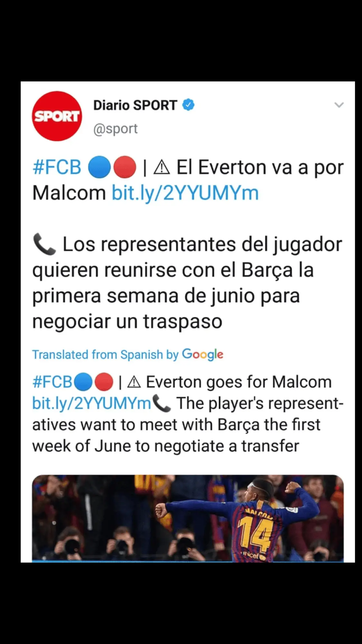Click 'negociar un traspaso' tweet text
The width and height of the screenshot is (362, 644).
(127, 321)
